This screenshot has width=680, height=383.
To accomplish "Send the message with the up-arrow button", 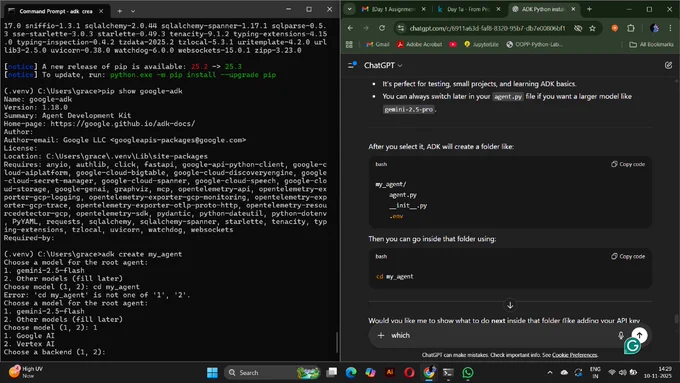I will pyautogui.click(x=639, y=335).
